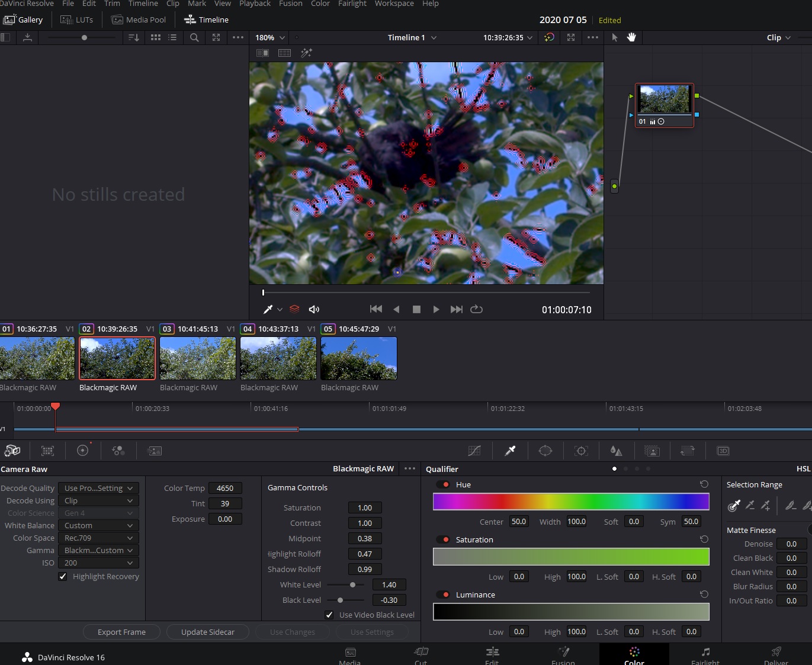Open the ISO 200 dropdown
This screenshot has height=665, width=812.
point(98,563)
